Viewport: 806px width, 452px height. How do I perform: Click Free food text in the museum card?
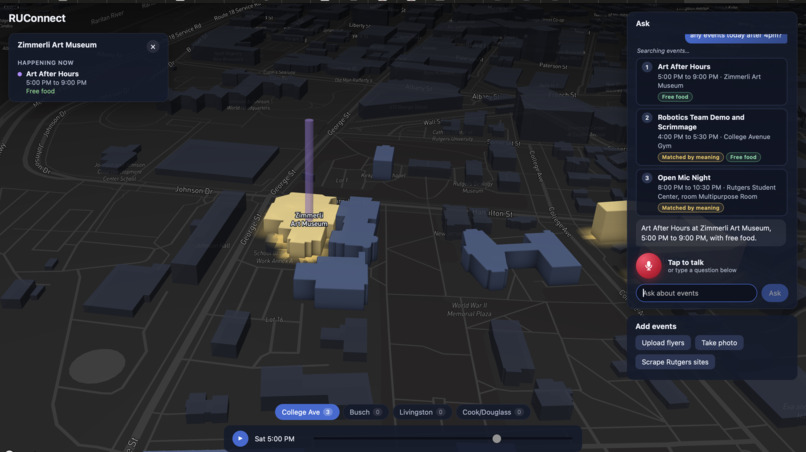pos(40,92)
